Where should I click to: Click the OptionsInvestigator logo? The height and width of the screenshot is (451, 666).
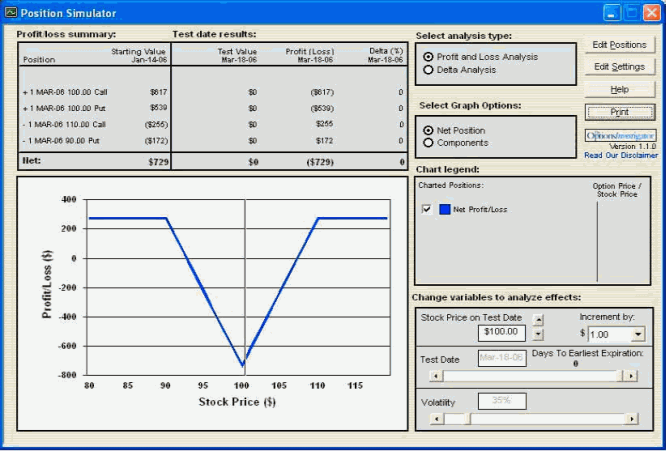(620, 134)
